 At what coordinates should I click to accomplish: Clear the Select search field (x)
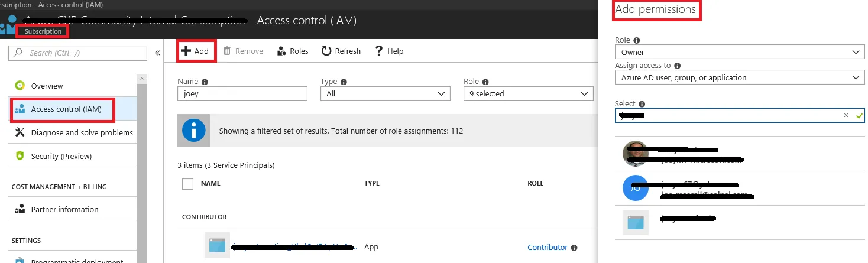(846, 116)
